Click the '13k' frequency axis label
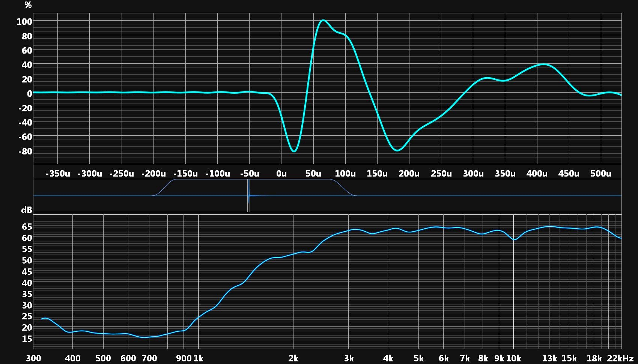The image size is (638, 364). [x=550, y=358]
